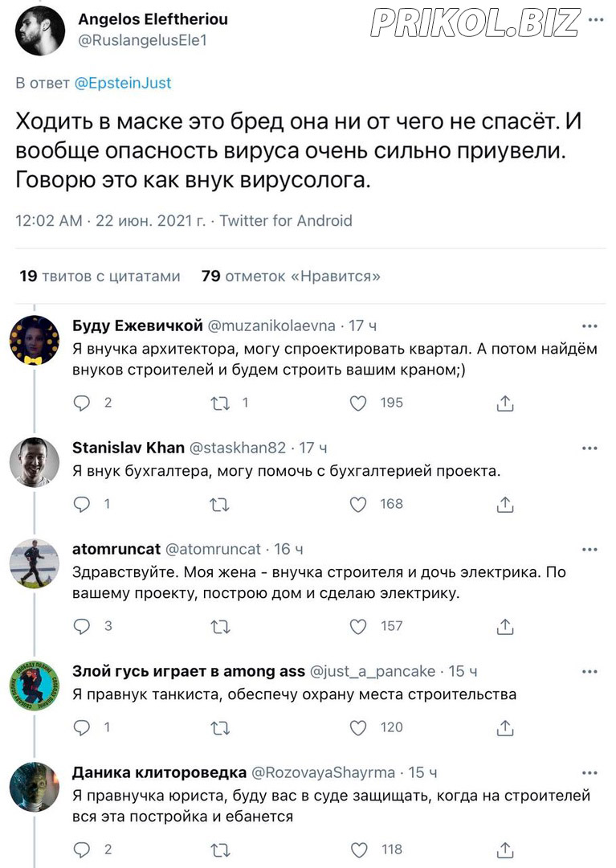This screenshot has width=616, height=868.
Task: Retweet the Буду Ежевичкой reply
Action: tap(219, 403)
